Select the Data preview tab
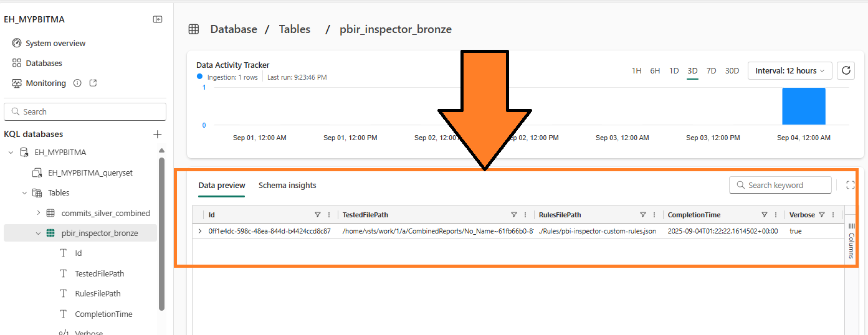Screen dimensions: 868x335 (x=221, y=185)
